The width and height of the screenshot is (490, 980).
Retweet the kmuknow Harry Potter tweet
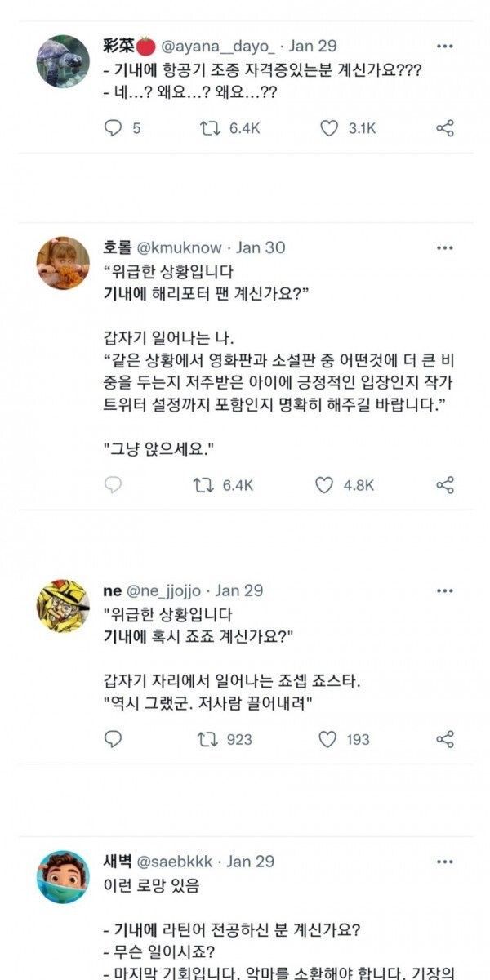201,485
